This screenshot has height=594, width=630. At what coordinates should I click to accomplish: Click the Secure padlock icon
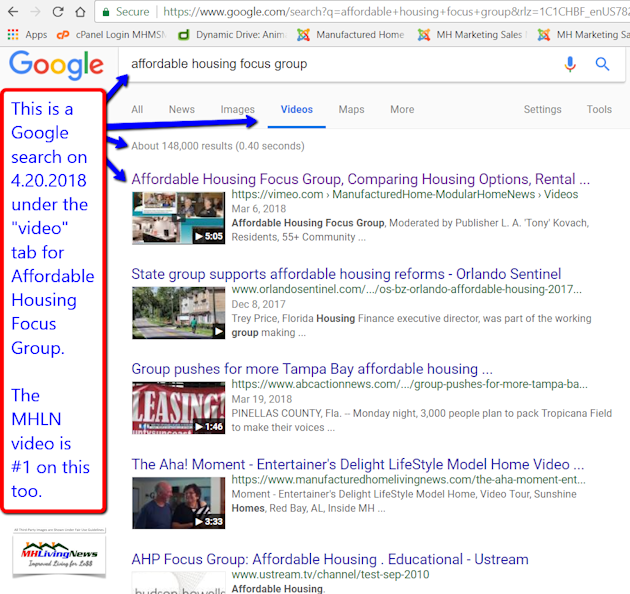click(x=106, y=12)
